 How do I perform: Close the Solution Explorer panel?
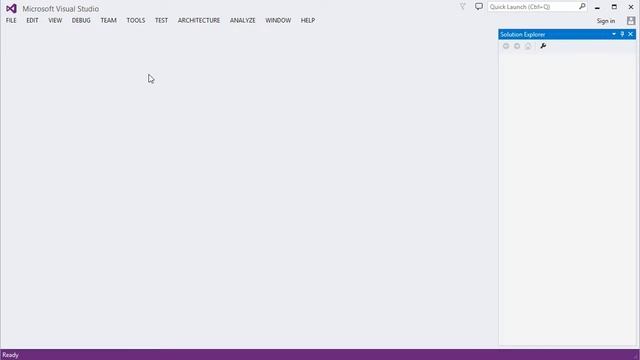coord(631,34)
